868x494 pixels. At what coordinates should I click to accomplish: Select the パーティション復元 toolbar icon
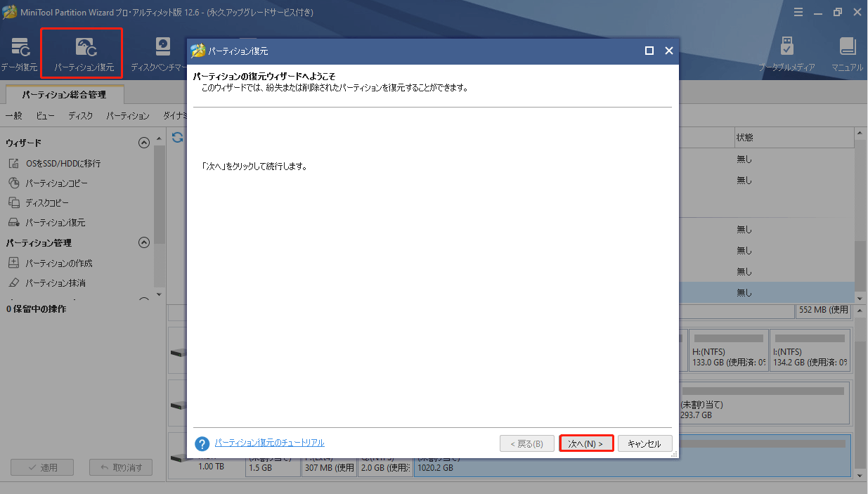[x=81, y=51]
